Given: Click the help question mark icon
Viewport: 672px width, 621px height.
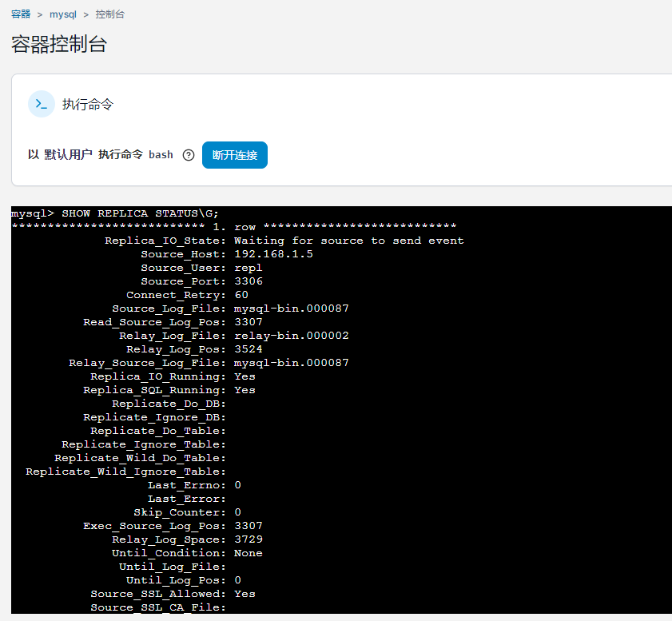Looking at the screenshot, I should pyautogui.click(x=189, y=155).
